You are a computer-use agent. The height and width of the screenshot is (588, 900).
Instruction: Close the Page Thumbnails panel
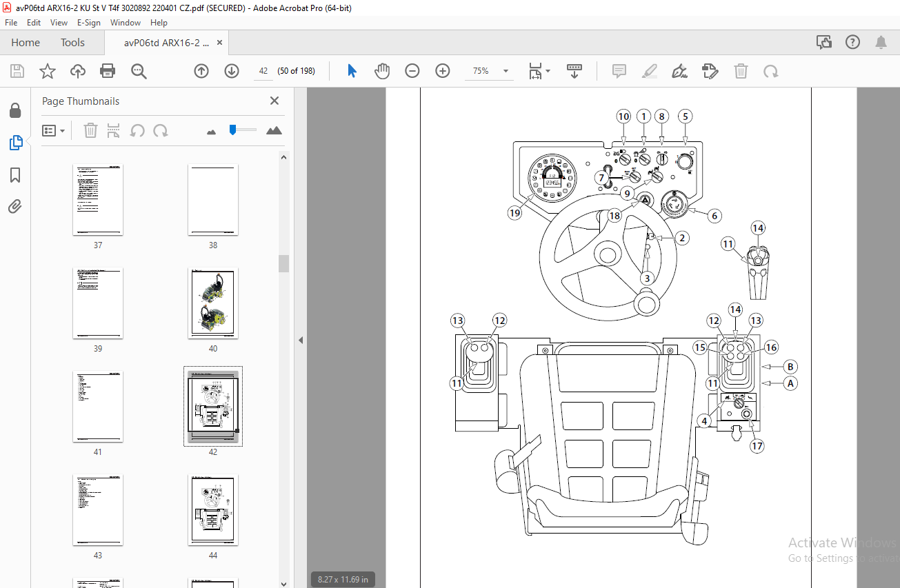click(x=274, y=101)
